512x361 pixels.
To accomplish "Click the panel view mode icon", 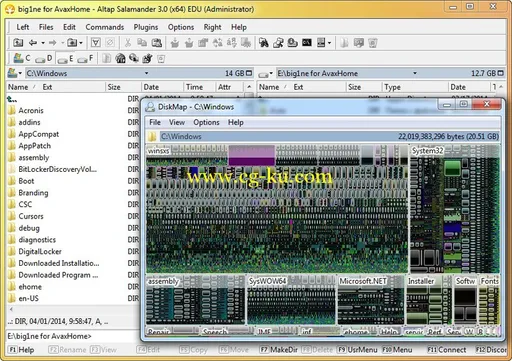I will point(321,43).
